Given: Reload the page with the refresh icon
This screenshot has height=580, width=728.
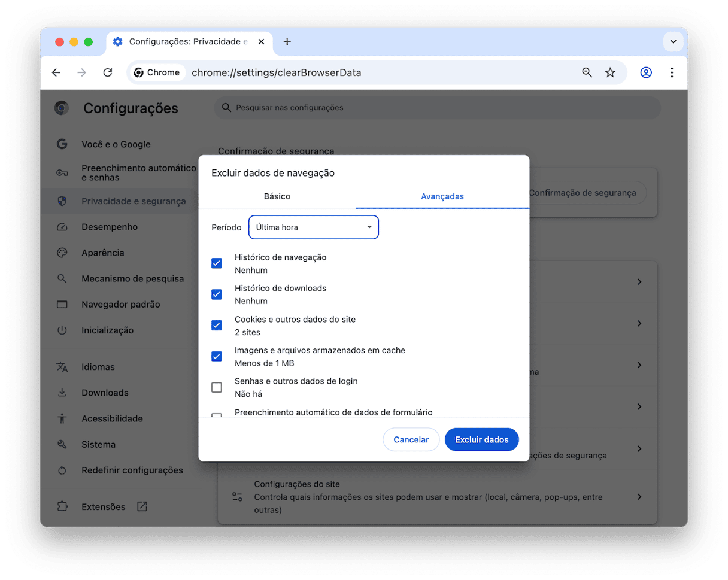Looking at the screenshot, I should (108, 72).
